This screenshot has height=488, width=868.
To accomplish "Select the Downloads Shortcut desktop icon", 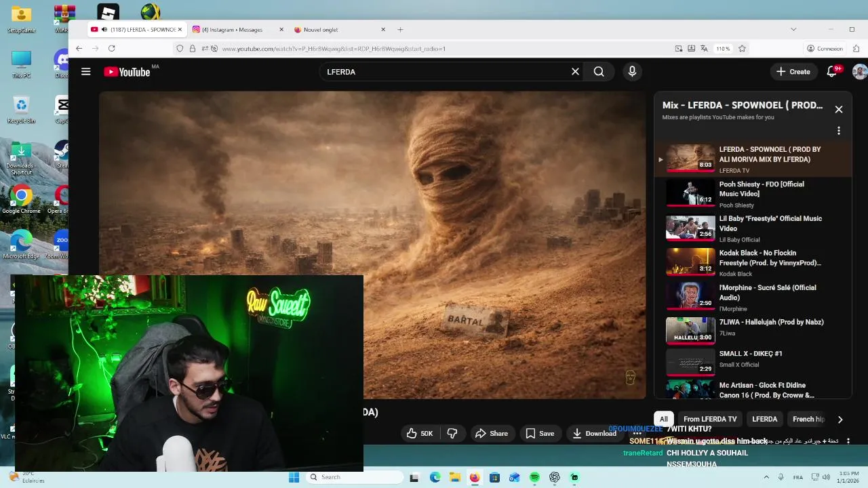I will (x=20, y=159).
